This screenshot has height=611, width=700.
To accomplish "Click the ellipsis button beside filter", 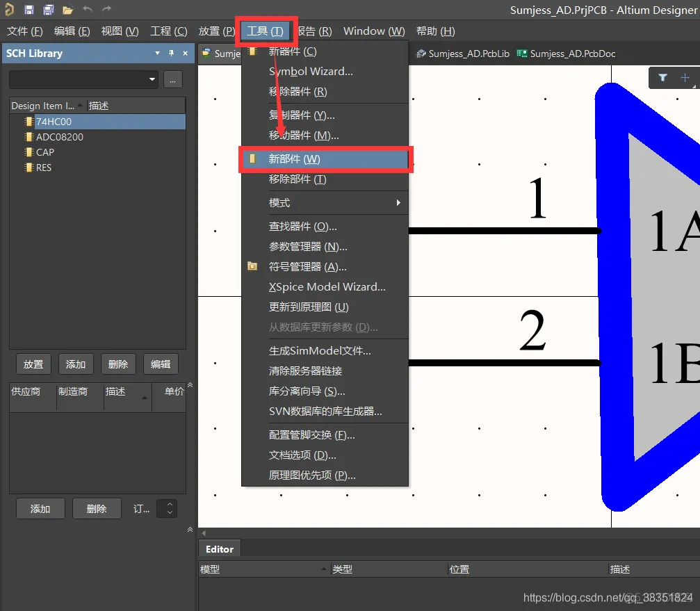I will 173,79.
